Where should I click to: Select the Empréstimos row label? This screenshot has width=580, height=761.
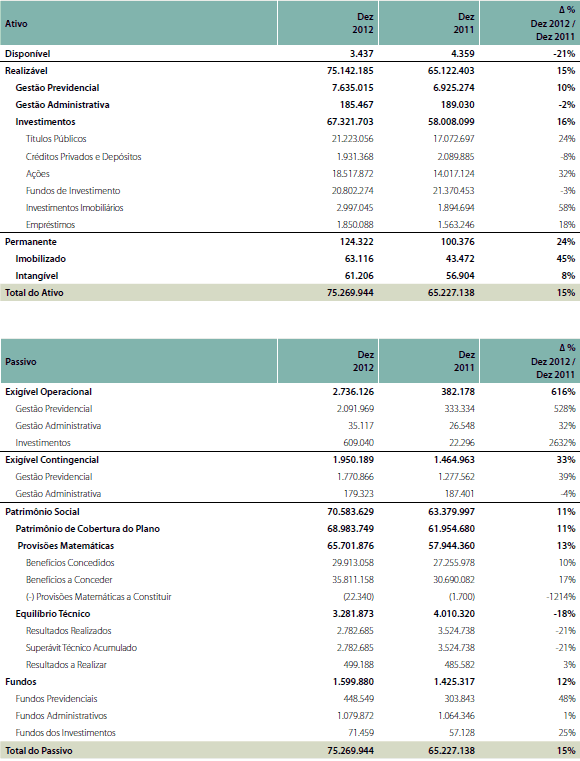pyautogui.click(x=50, y=225)
